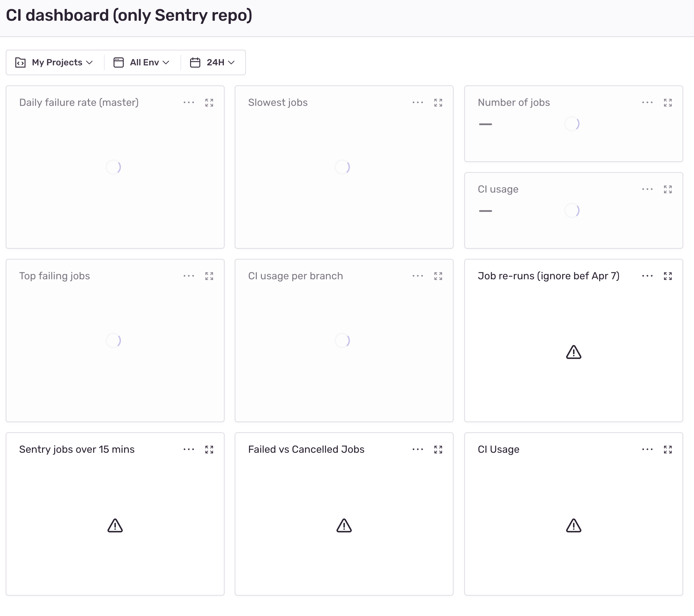Open the 24H time range dropdown
Image resolution: width=694 pixels, height=616 pixels.
click(212, 62)
